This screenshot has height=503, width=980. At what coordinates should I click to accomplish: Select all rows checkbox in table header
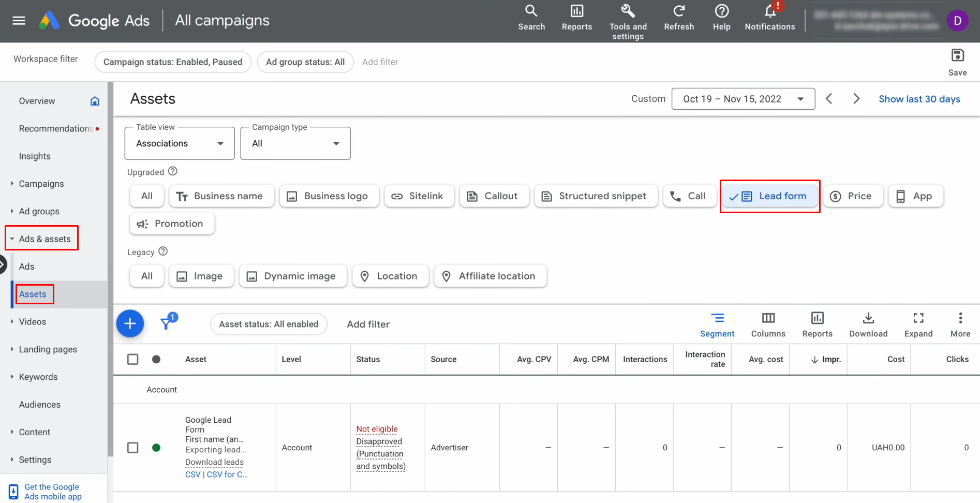[133, 359]
